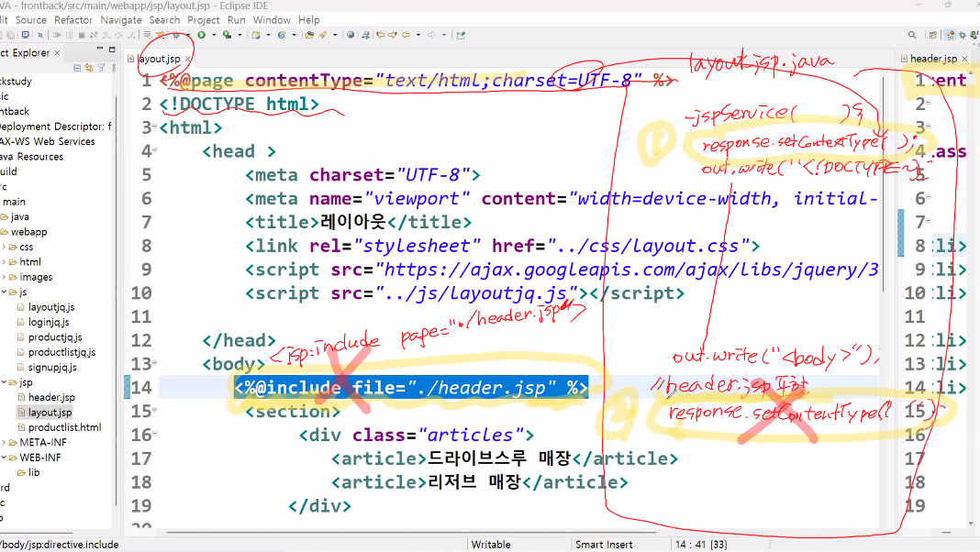Click the Open Web Browser globe icon
Screen dimensions: 980x552
(x=351, y=35)
